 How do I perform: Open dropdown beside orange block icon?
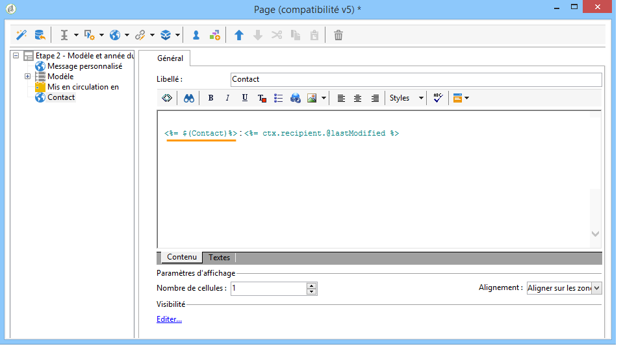click(467, 98)
